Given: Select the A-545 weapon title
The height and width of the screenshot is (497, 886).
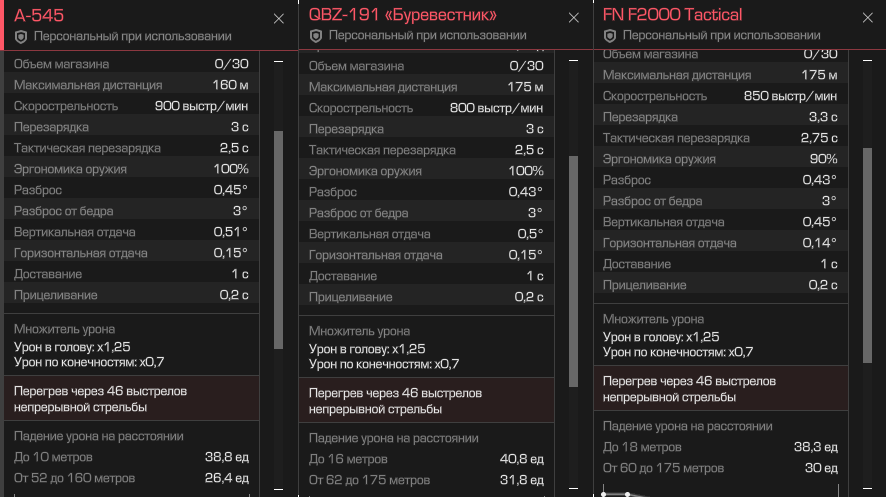Looking at the screenshot, I should (x=39, y=16).
